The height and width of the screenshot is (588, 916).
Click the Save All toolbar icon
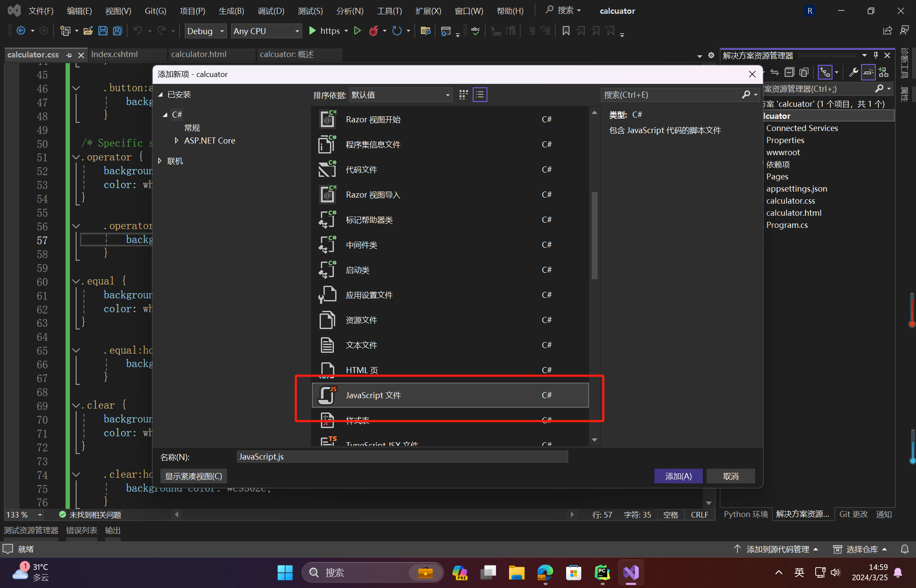point(117,31)
